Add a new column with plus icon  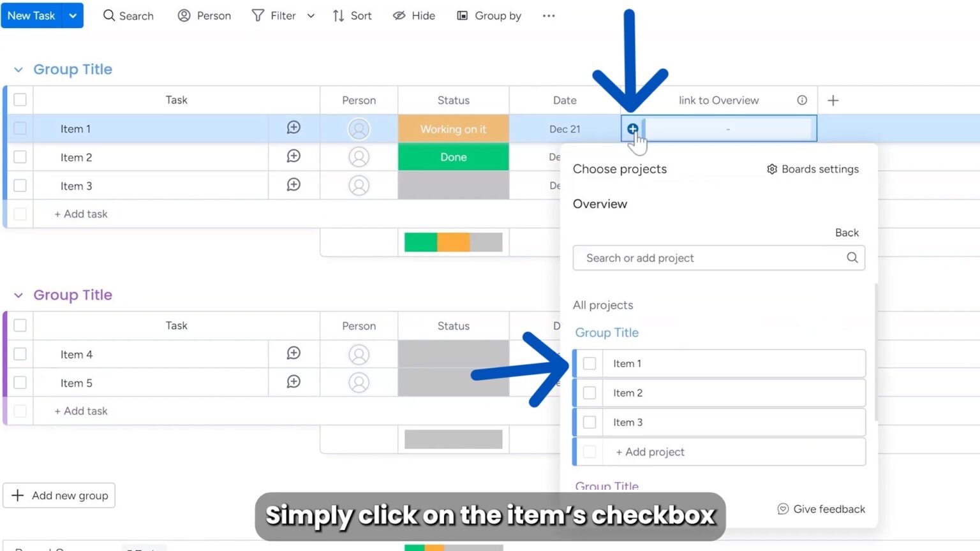click(x=833, y=100)
